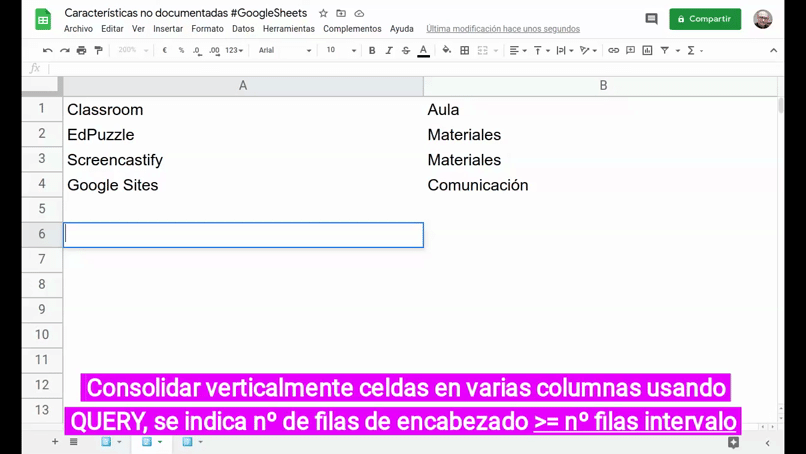Open text wrapping dropdown
Viewport: 806px width, 454px height.
[x=564, y=50]
